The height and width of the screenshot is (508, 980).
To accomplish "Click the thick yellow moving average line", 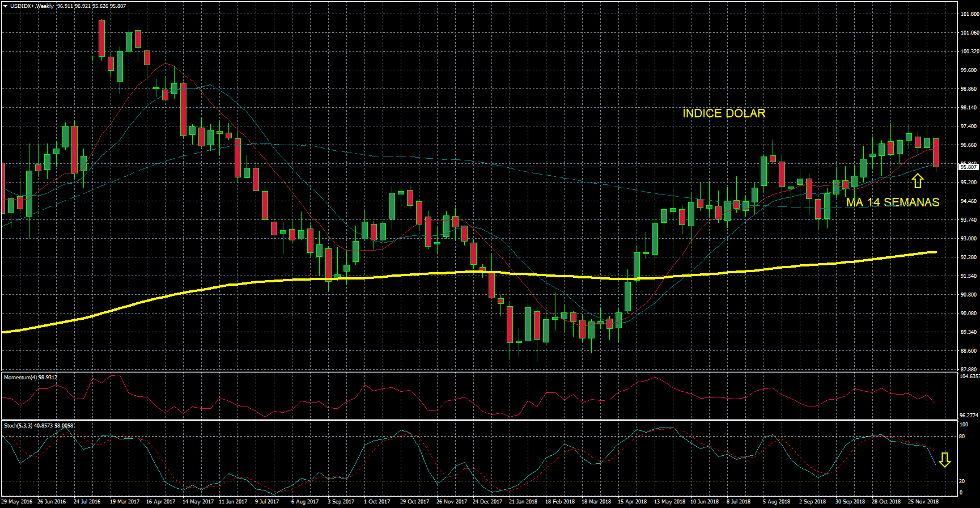I will pyautogui.click(x=397, y=276).
